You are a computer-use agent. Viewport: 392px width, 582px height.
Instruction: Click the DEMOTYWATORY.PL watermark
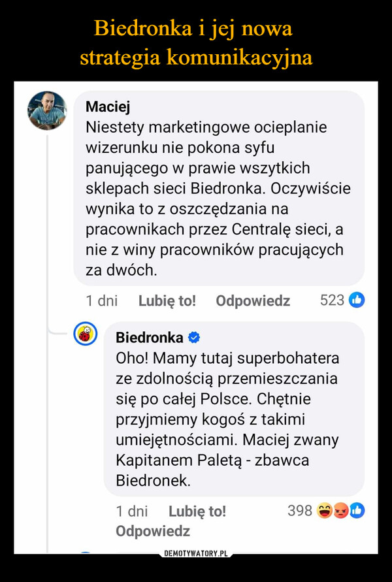(196, 553)
